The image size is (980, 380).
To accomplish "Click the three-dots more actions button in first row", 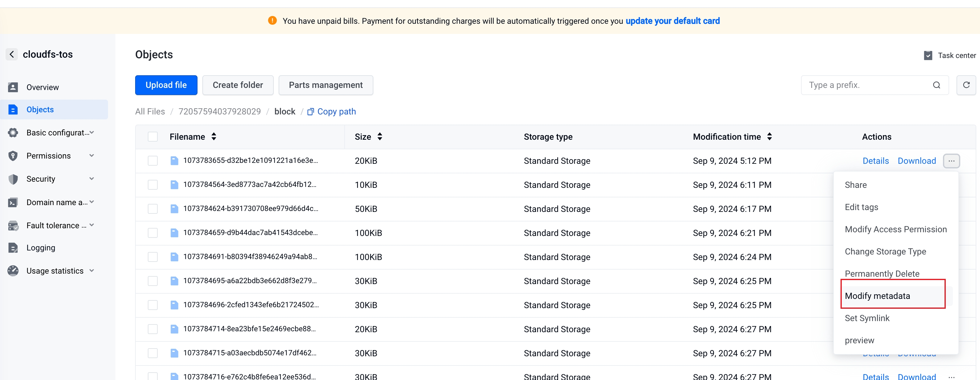I will (x=951, y=161).
